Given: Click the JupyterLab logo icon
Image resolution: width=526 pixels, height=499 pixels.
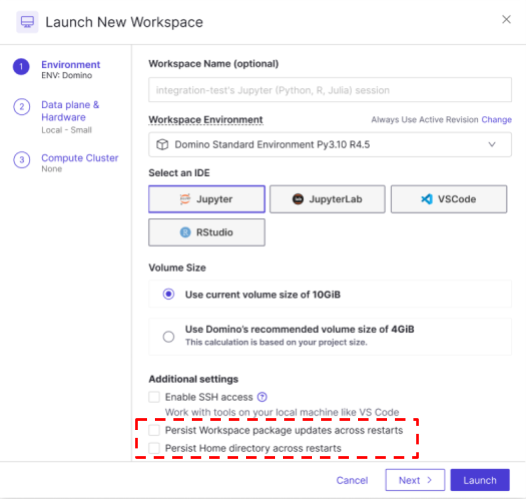Looking at the screenshot, I should (298, 199).
